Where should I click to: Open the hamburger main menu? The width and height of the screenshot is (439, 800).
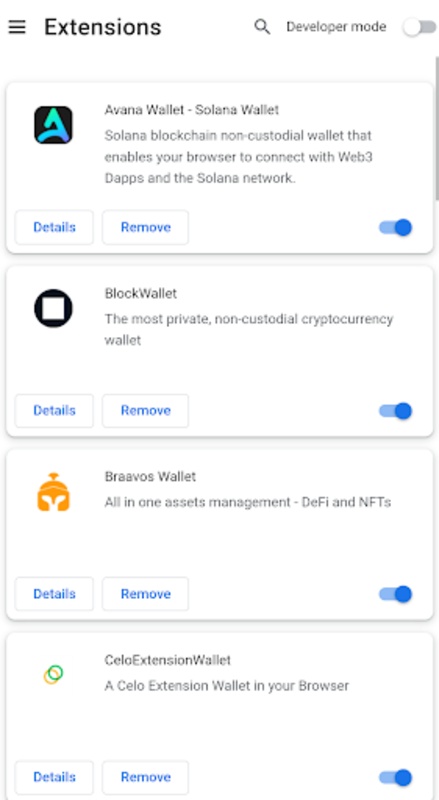[17, 27]
